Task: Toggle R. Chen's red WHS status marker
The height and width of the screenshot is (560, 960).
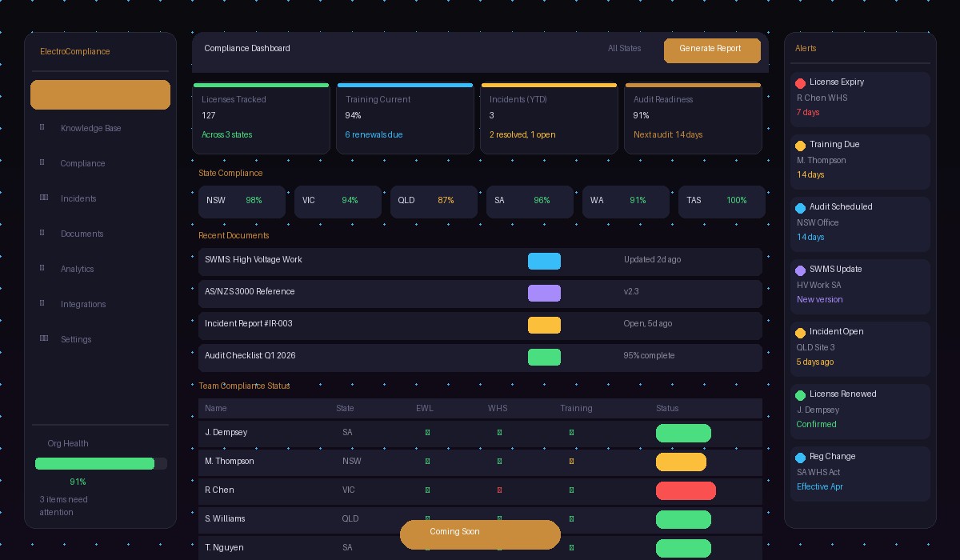Action: click(499, 490)
